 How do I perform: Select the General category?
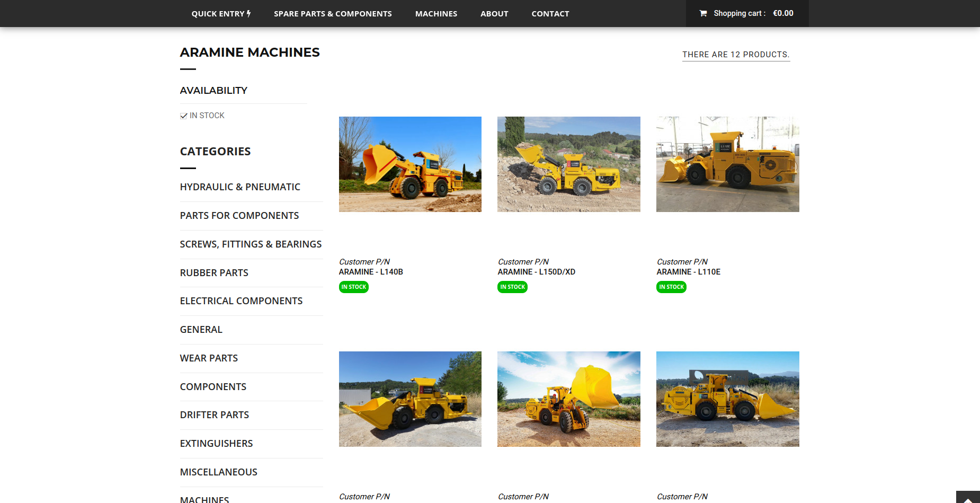[x=201, y=330]
